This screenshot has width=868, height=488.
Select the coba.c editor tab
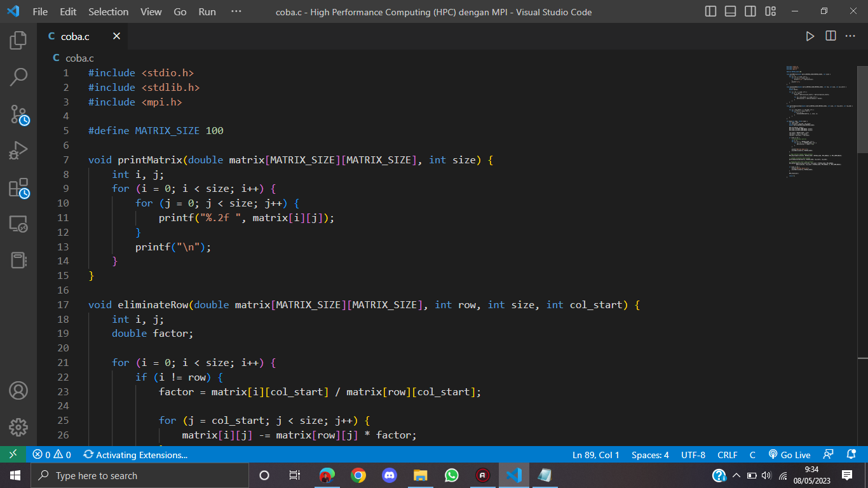point(82,36)
